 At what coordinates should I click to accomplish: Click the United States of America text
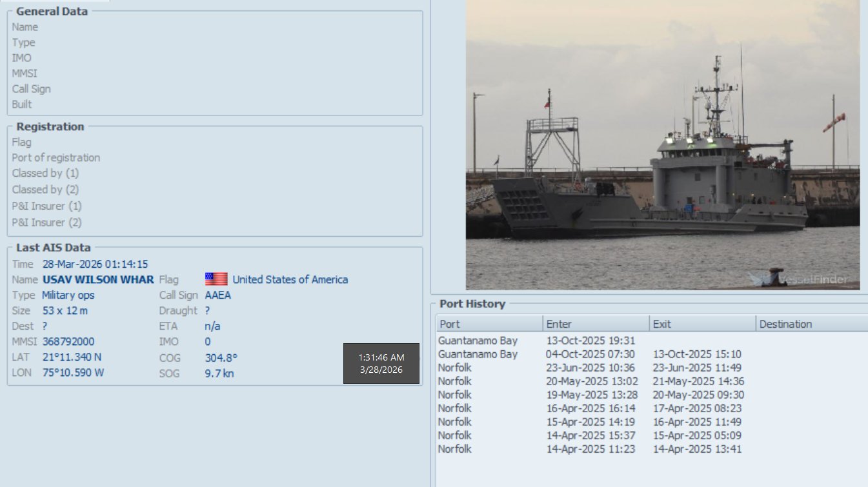coord(290,279)
